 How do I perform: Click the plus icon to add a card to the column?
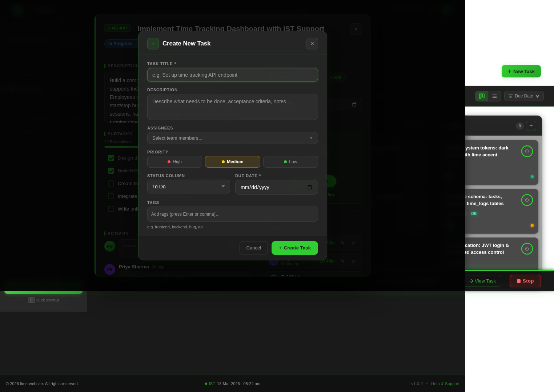tap(531, 126)
